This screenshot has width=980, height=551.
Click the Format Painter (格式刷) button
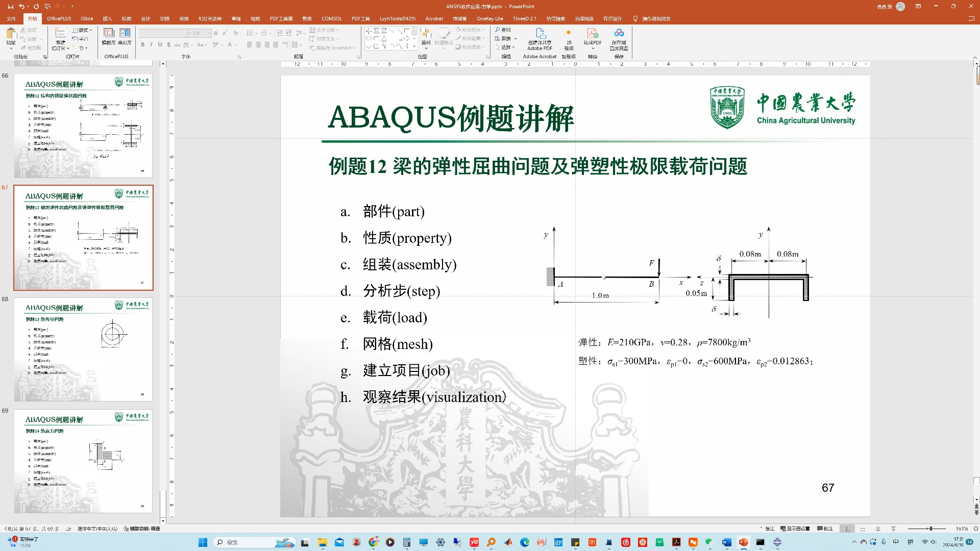coord(31,48)
